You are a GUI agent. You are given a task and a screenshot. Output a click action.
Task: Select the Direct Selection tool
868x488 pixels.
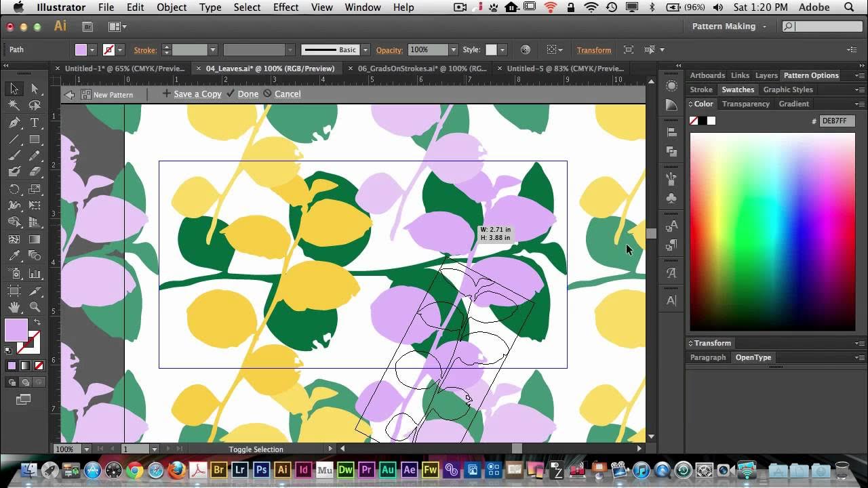(35, 89)
